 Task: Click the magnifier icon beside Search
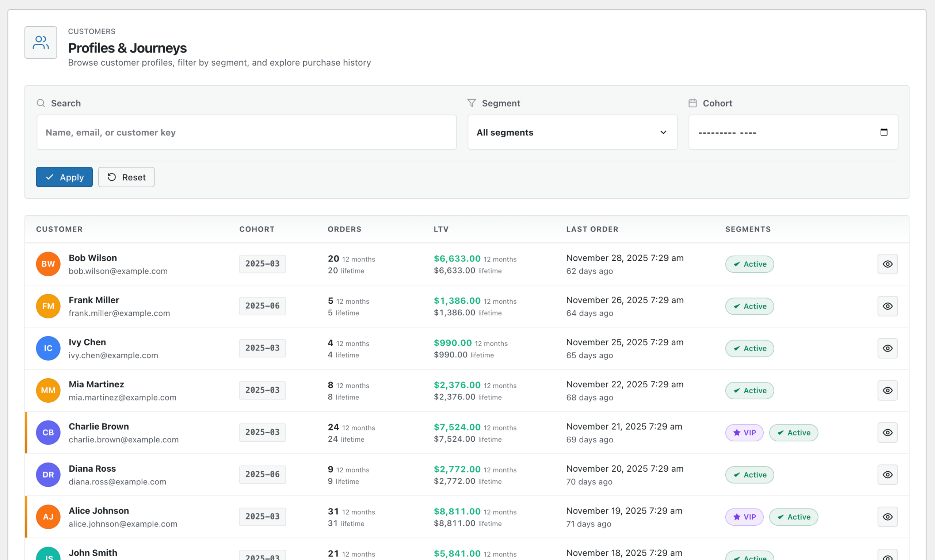pyautogui.click(x=41, y=103)
